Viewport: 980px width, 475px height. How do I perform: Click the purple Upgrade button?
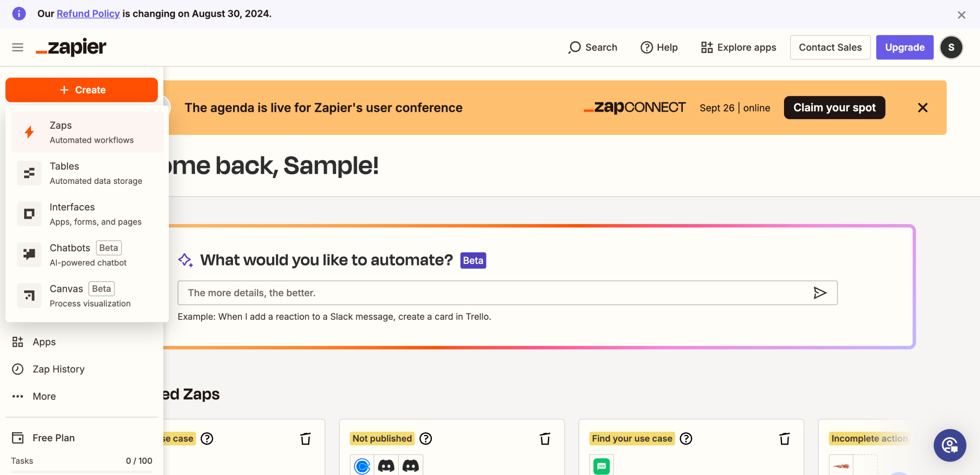(905, 47)
